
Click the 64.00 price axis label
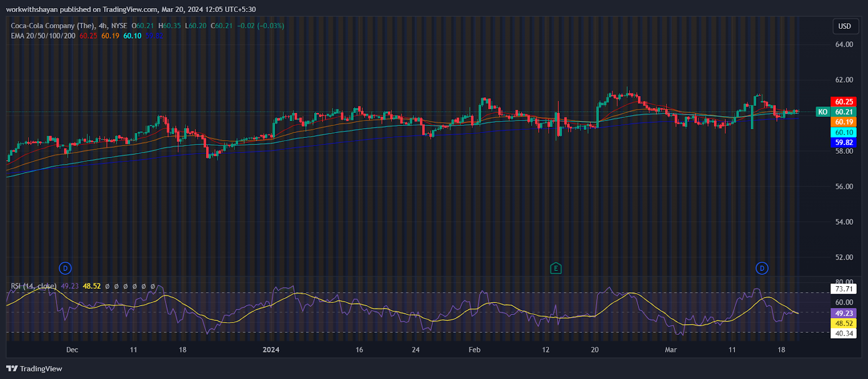(844, 45)
